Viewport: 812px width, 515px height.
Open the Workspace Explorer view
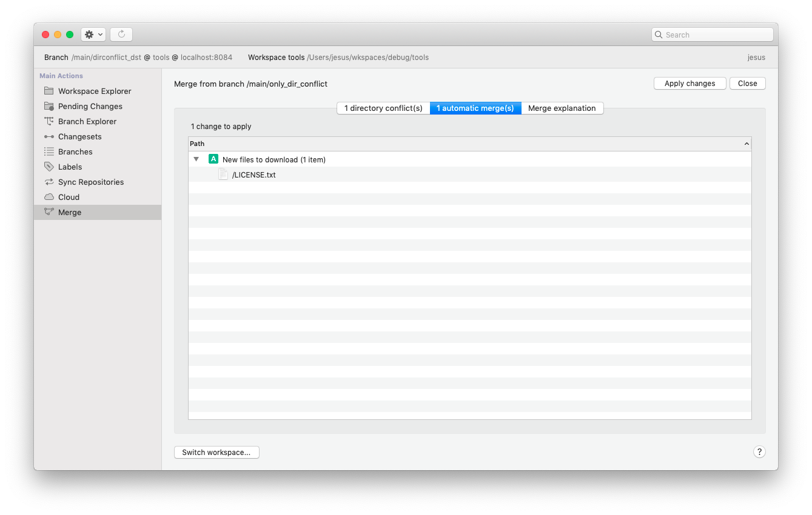point(94,91)
